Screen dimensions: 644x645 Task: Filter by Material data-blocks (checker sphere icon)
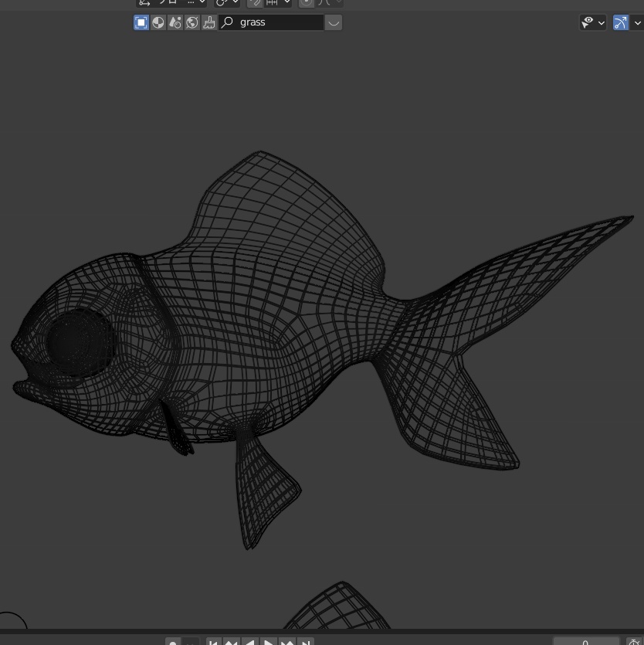(158, 22)
